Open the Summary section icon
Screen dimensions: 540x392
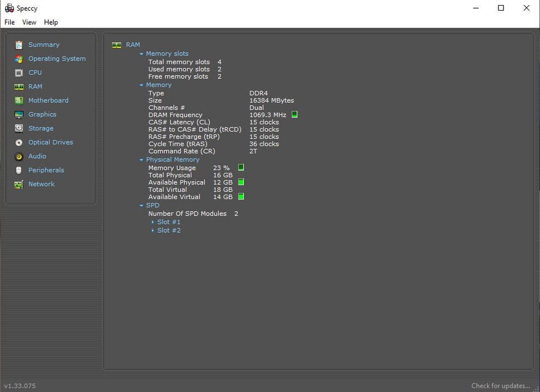tap(19, 45)
